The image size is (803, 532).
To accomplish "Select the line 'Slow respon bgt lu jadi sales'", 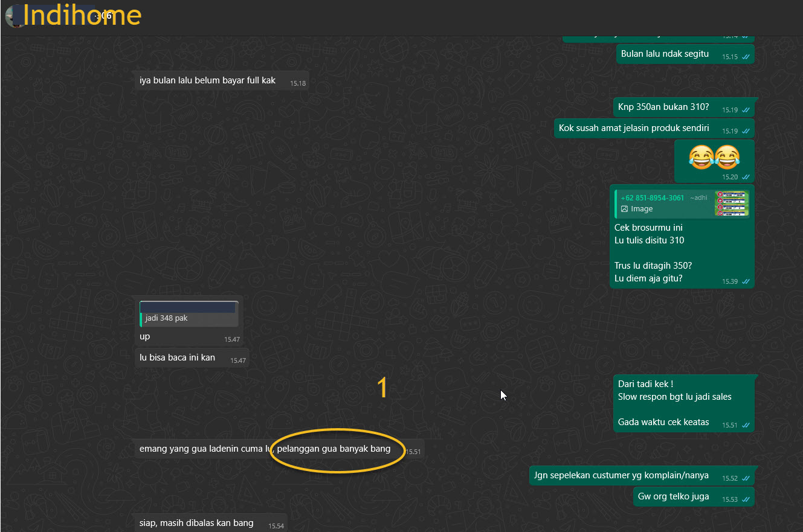I will [x=675, y=397].
